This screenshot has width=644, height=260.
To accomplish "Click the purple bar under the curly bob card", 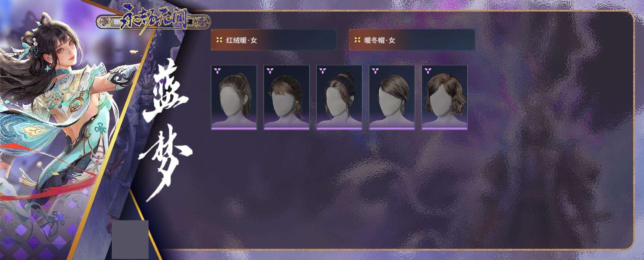I will [445, 128].
